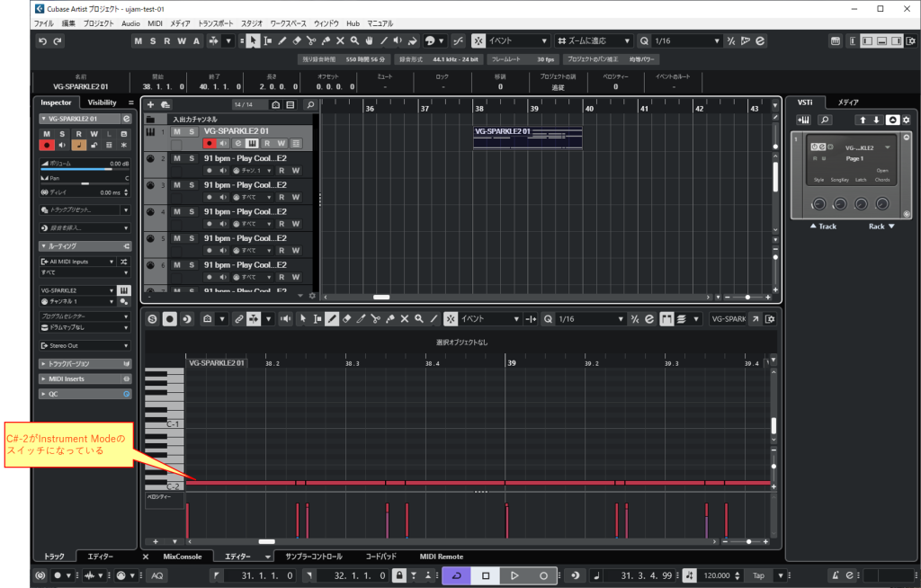
Task: Switch to the Visibility tab
Action: point(102,102)
